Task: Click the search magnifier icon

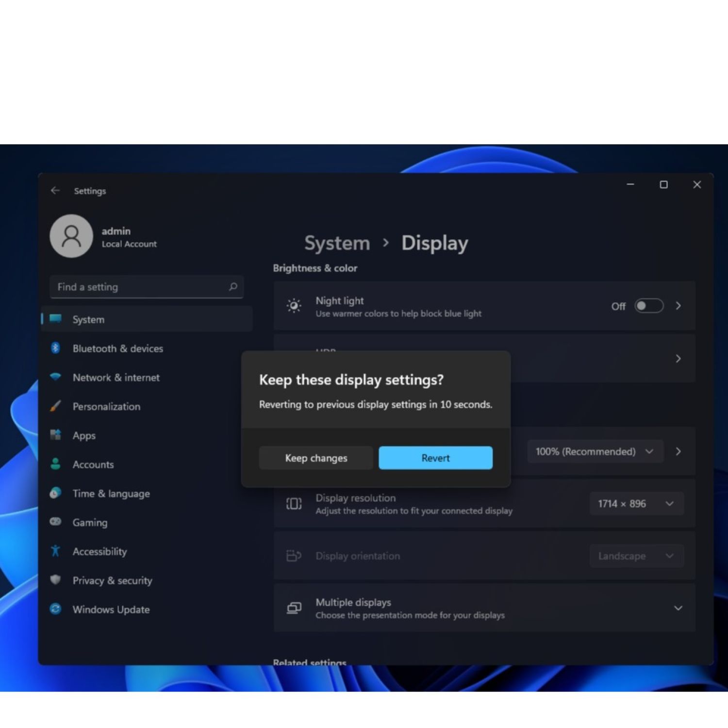Action: [x=233, y=287]
